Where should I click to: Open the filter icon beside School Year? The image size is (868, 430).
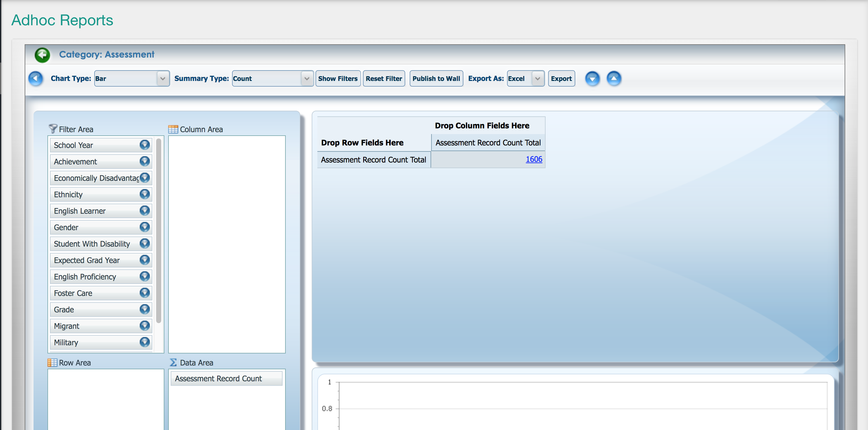(145, 144)
